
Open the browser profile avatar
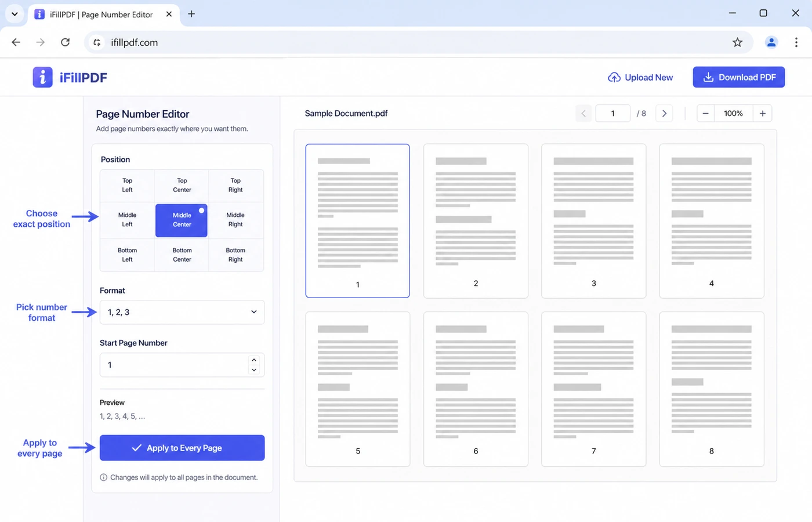771,42
